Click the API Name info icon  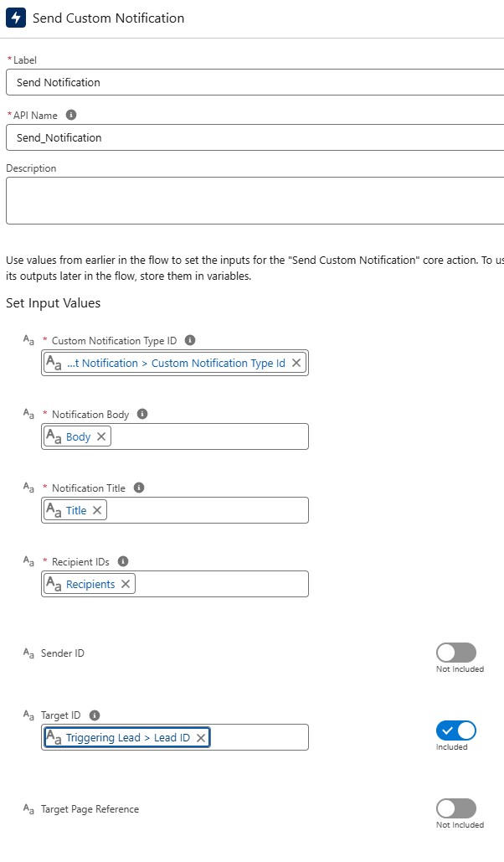coord(71,115)
